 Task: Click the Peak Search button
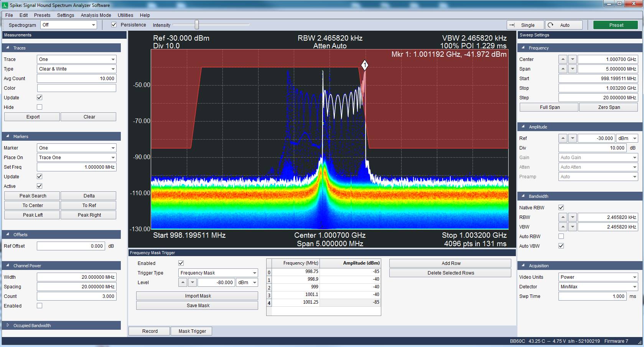[31, 196]
